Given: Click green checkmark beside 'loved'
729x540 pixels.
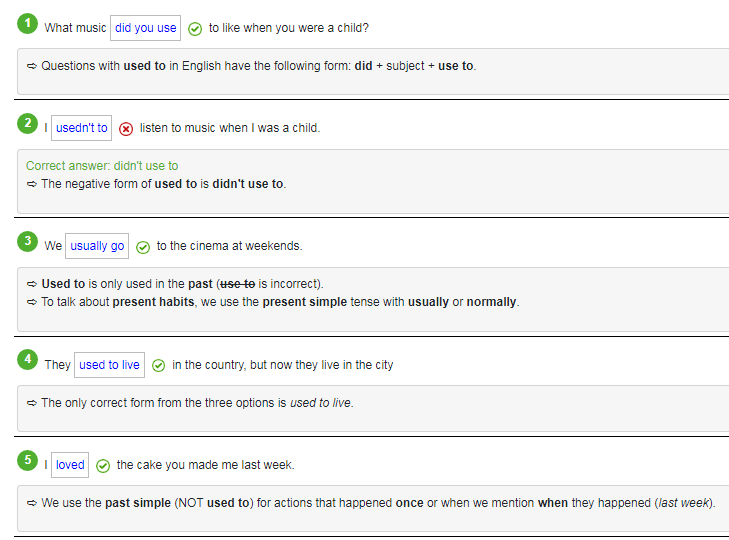Looking at the screenshot, I should point(103,466).
